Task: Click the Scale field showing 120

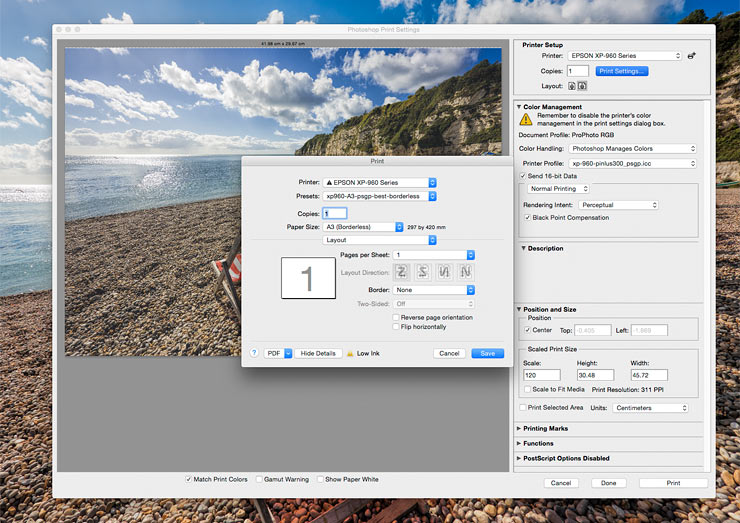Action: click(542, 375)
